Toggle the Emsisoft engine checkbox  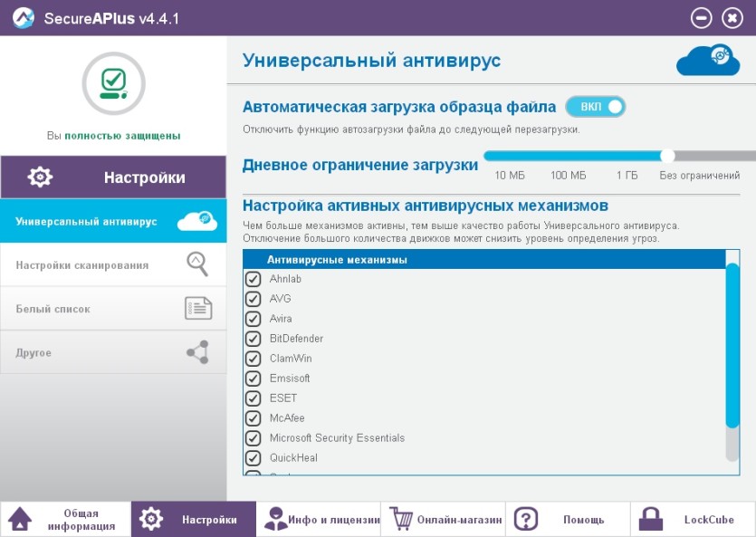(254, 379)
